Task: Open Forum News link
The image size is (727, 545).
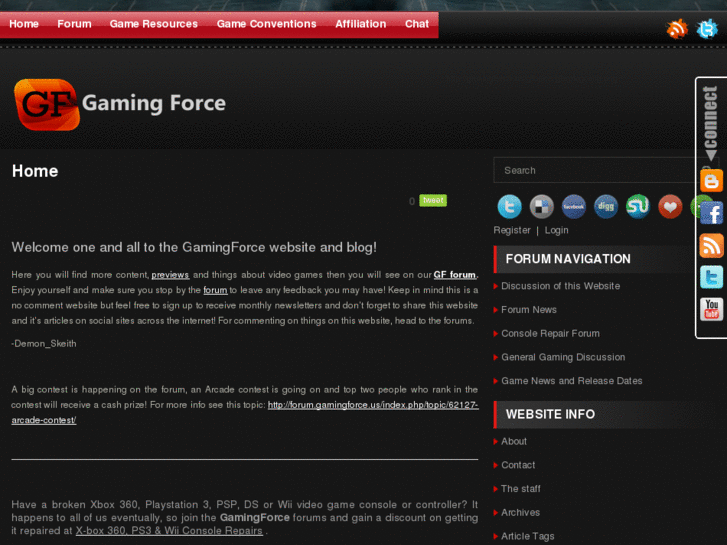Action: point(529,310)
